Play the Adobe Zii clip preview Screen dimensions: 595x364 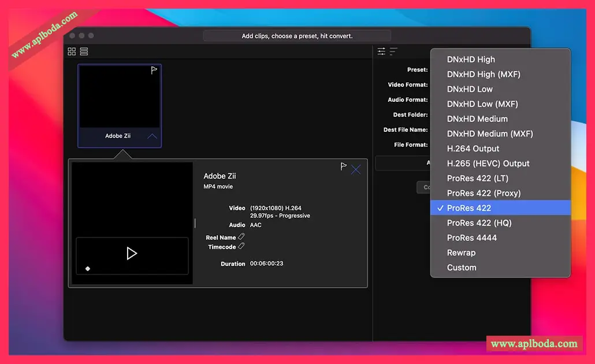pyautogui.click(x=132, y=253)
